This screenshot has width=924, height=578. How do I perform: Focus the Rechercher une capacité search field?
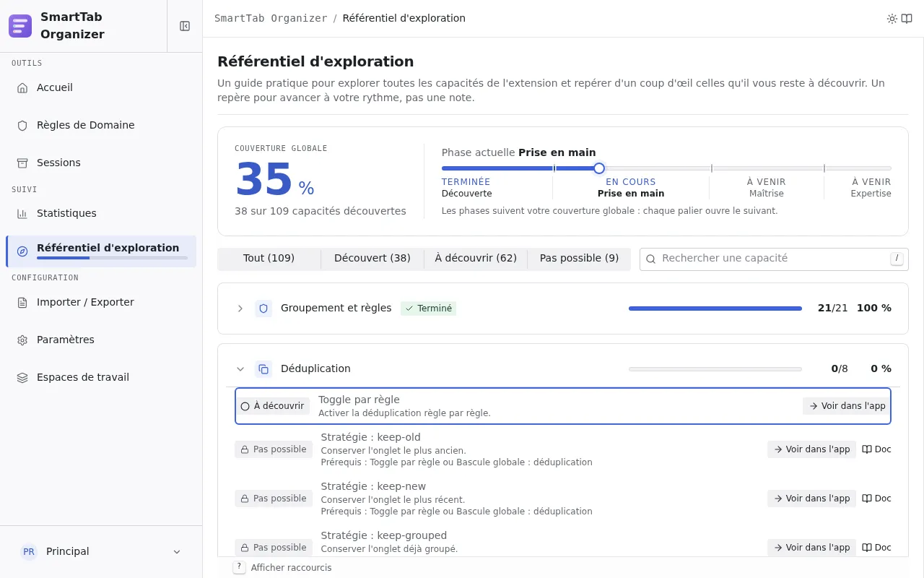(x=774, y=259)
